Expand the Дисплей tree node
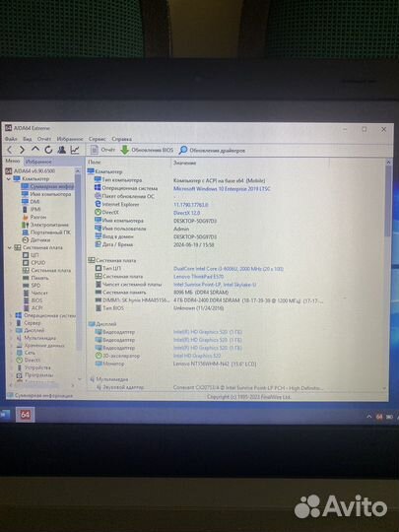This screenshot has height=532, width=399. 11,330
